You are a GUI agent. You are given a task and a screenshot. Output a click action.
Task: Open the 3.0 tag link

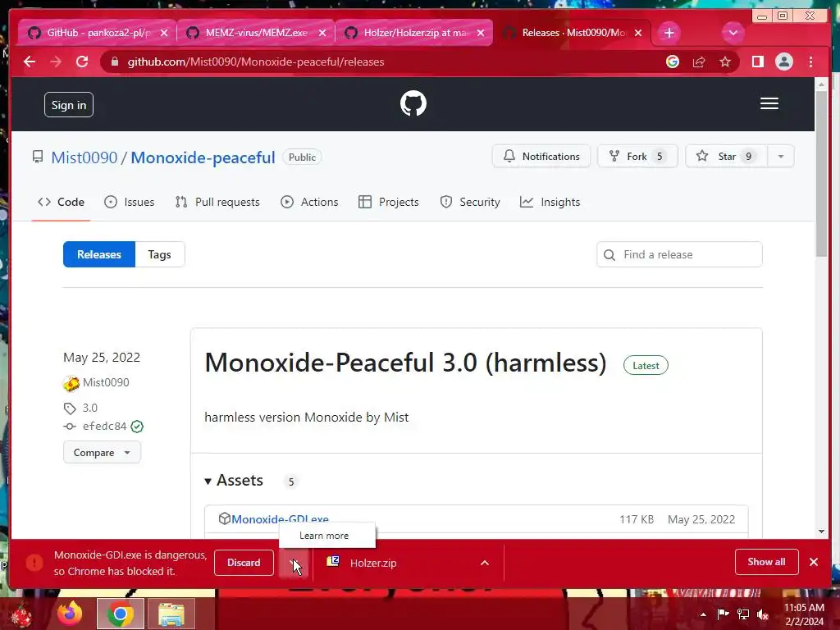90,409
